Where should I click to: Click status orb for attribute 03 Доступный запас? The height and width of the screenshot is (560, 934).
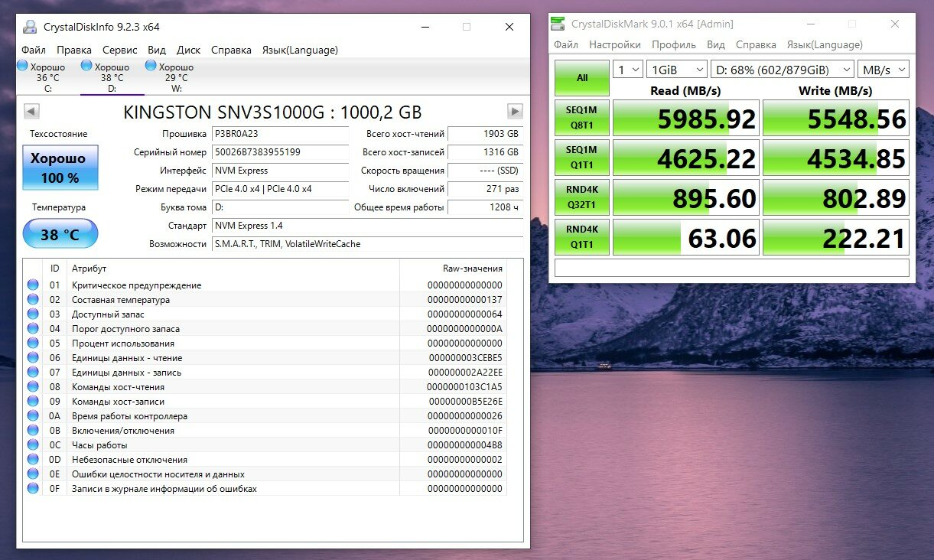pyautogui.click(x=33, y=314)
